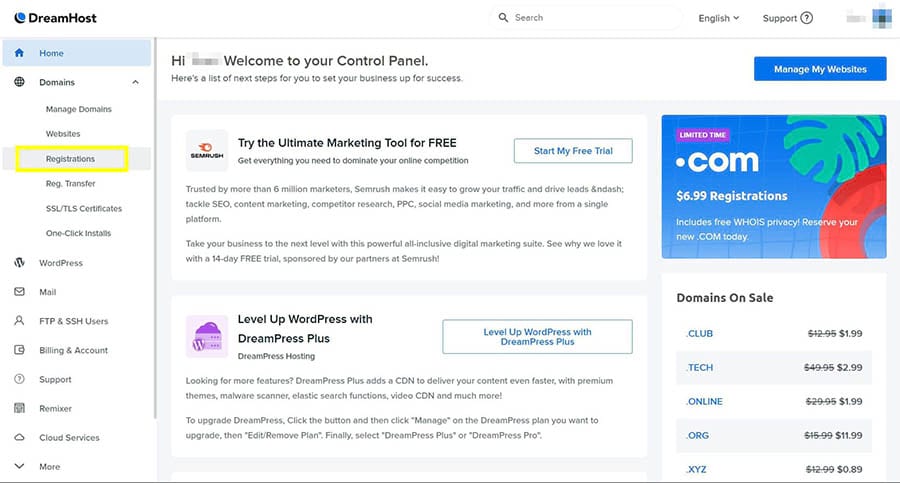
Task: Open the Remixer menu label
Action: pyautogui.click(x=56, y=408)
